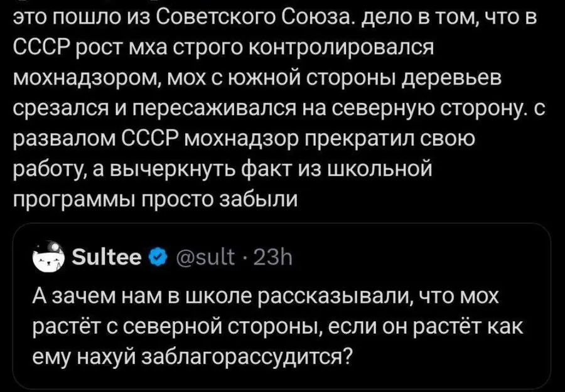Open Sultee's cat profile avatar

tap(48, 258)
